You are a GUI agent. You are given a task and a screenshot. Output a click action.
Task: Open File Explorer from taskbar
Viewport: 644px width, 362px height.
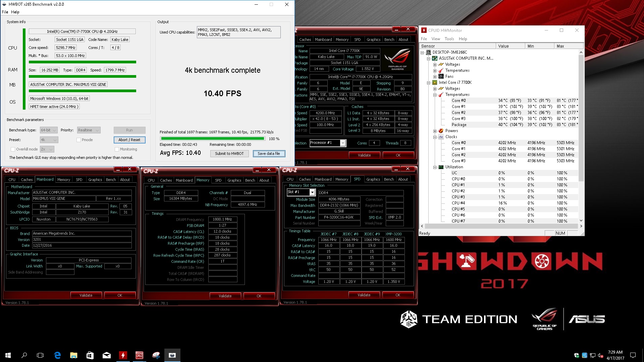pyautogui.click(x=74, y=355)
